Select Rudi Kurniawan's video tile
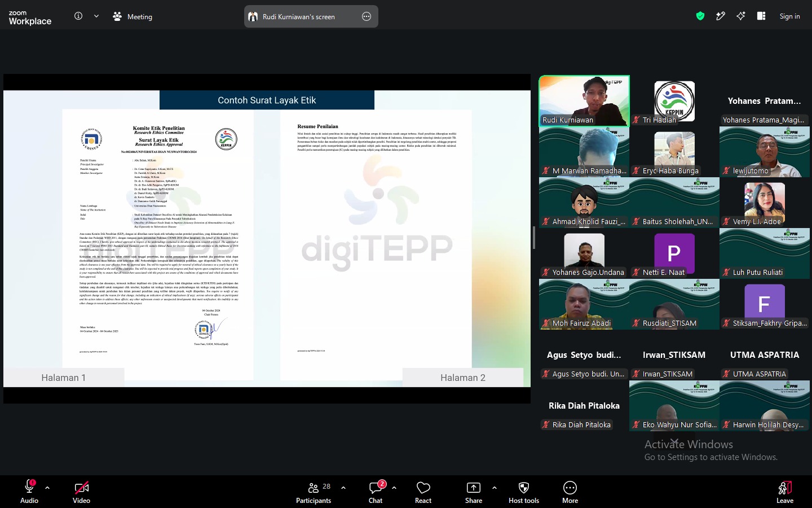Screen dimensions: 812x508 pyautogui.click(x=584, y=101)
